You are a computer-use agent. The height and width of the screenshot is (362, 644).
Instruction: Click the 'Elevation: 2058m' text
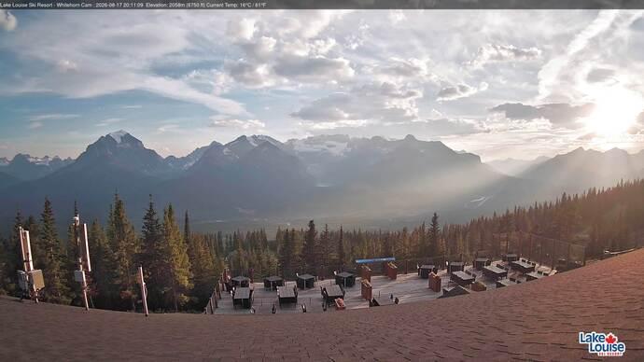click(x=165, y=6)
